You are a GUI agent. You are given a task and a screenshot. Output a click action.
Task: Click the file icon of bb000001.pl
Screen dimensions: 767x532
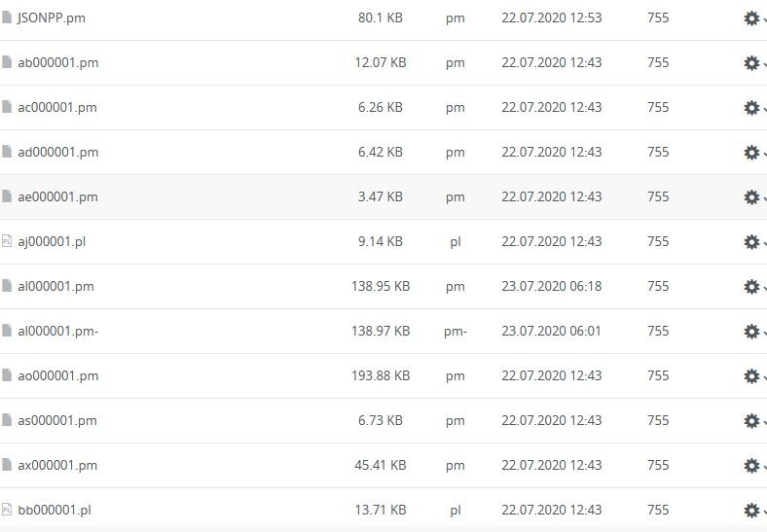(7, 510)
